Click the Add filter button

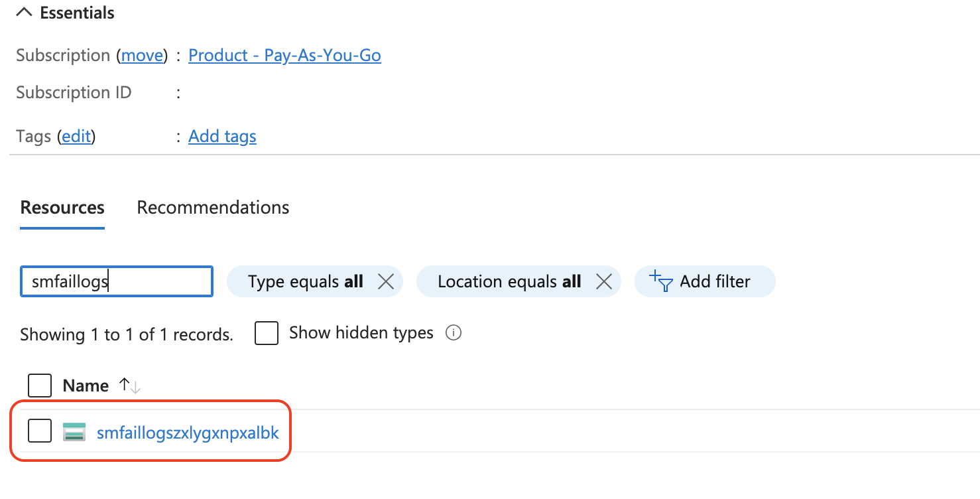coord(705,281)
